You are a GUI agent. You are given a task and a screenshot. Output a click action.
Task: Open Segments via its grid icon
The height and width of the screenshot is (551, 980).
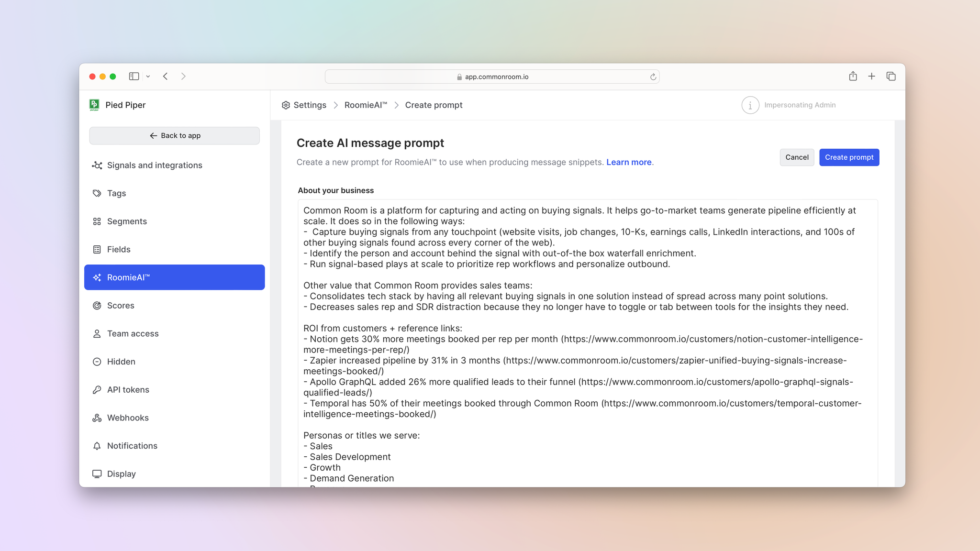pyautogui.click(x=97, y=221)
